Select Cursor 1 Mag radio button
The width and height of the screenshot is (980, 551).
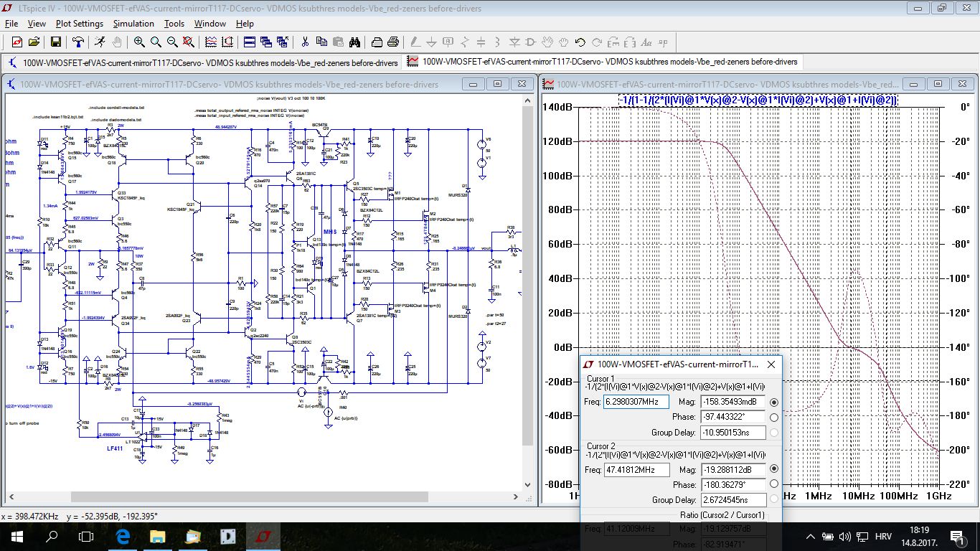773,402
